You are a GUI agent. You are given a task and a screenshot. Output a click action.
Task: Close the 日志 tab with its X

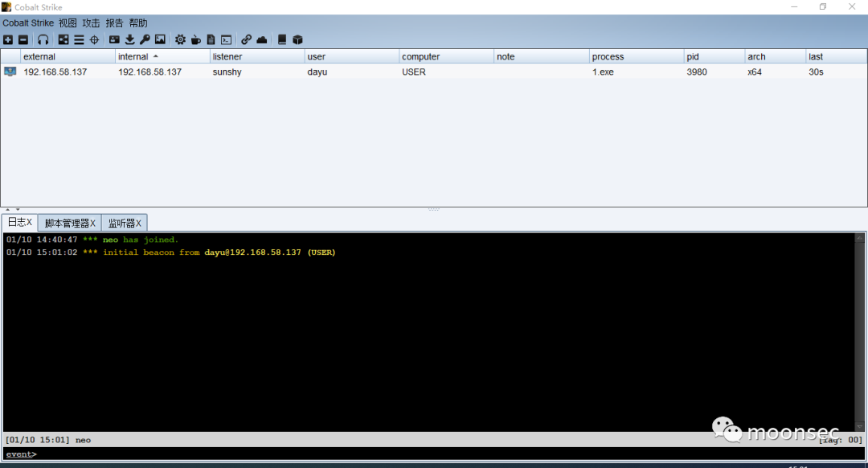[30, 222]
